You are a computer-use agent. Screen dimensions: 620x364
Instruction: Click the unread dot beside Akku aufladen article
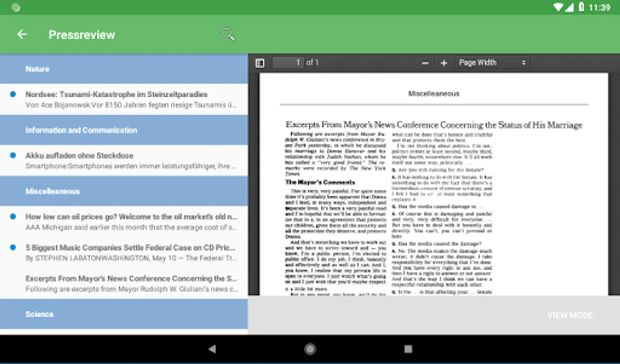click(x=13, y=155)
